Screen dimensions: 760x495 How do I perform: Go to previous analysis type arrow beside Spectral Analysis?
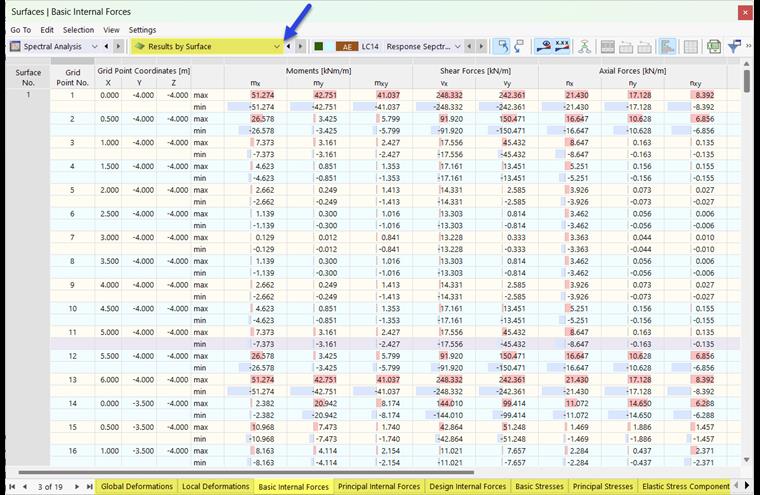pos(106,47)
